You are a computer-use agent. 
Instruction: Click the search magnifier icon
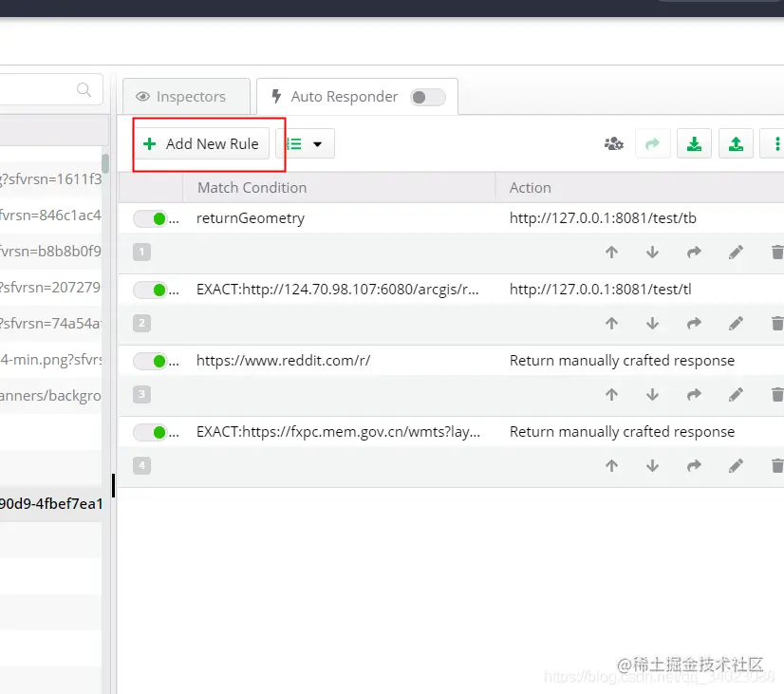[x=84, y=89]
